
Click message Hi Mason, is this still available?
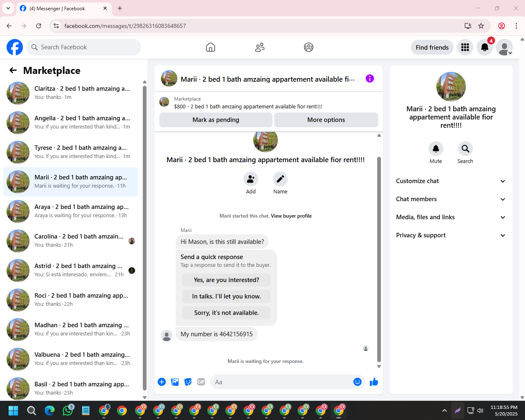coord(222,242)
